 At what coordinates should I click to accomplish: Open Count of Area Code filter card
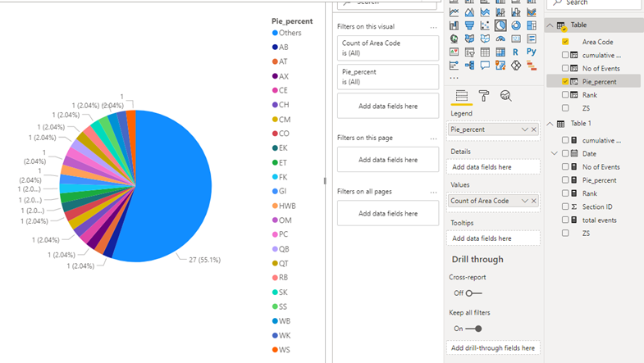[388, 48]
